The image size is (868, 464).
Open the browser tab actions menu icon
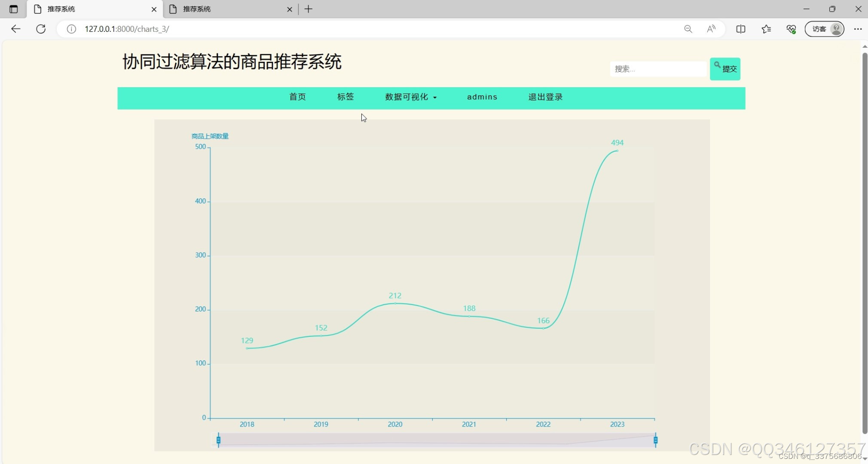[13, 9]
